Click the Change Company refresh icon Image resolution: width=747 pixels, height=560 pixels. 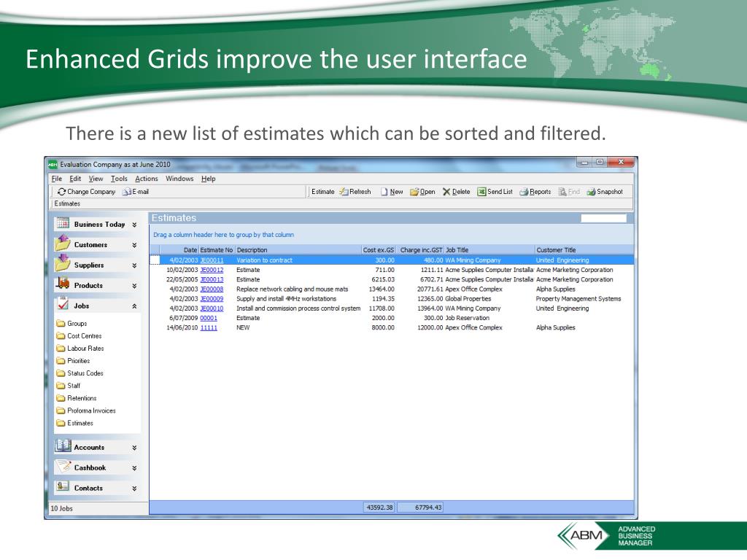click(x=61, y=192)
